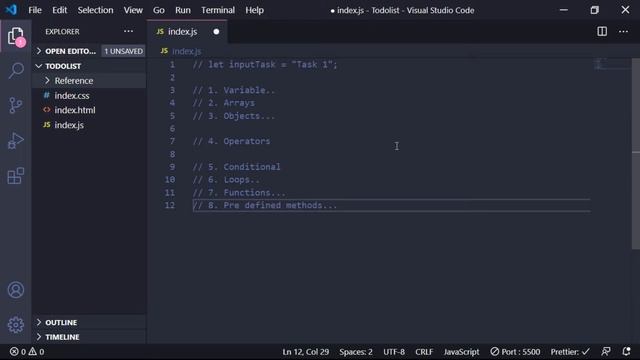Viewport: 640px width, 360px height.
Task: Change line endings via CRLF
Action: coord(424,351)
